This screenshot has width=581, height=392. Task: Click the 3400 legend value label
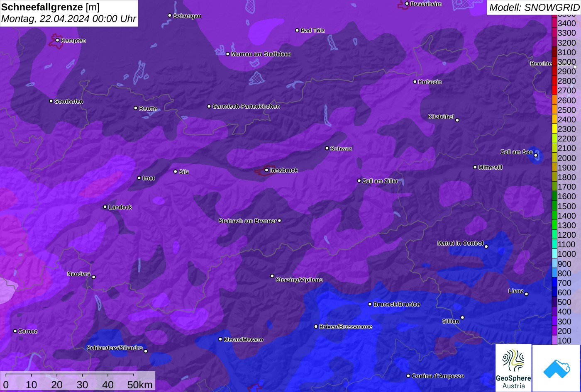567,23
